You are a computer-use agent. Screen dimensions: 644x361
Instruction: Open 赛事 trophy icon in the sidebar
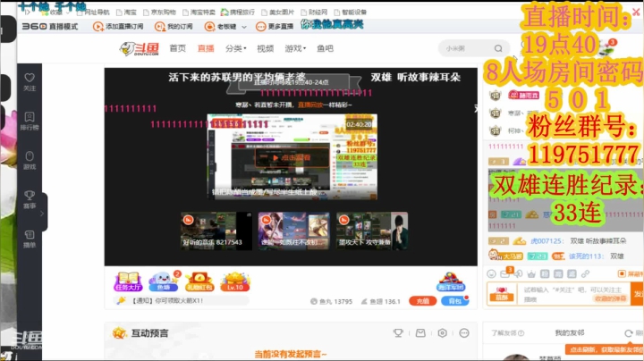coord(30,200)
